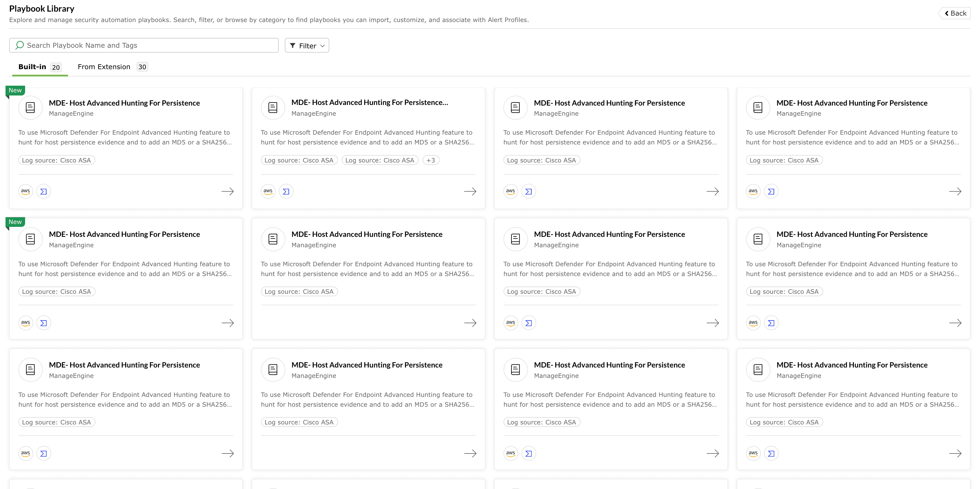Open second-row third card via its arrow
This screenshot has width=980, height=489.
(713, 323)
